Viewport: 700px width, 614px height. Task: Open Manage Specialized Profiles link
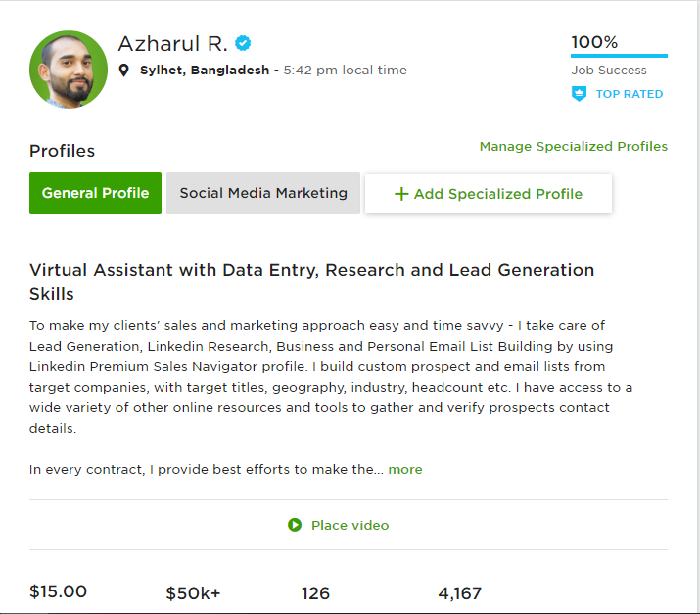pyautogui.click(x=573, y=147)
